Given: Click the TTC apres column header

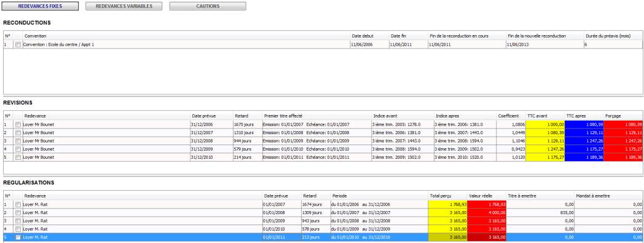Looking at the screenshot, I should tap(584, 116).
